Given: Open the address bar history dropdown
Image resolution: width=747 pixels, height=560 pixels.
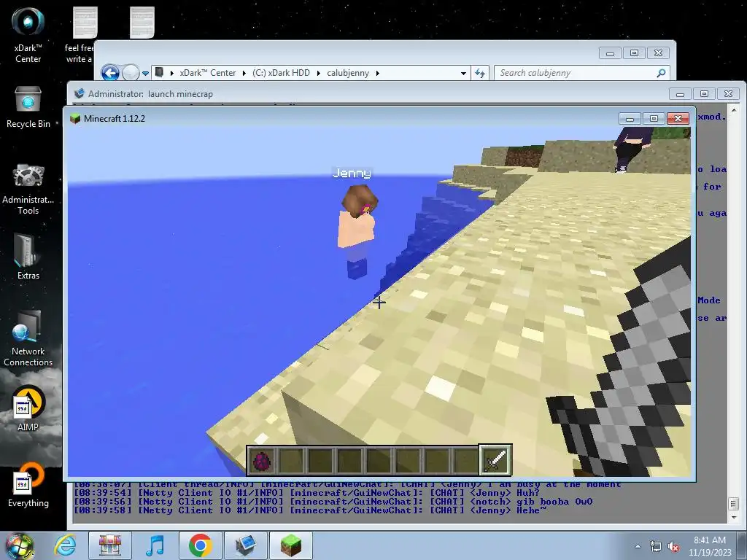Looking at the screenshot, I should [463, 74].
